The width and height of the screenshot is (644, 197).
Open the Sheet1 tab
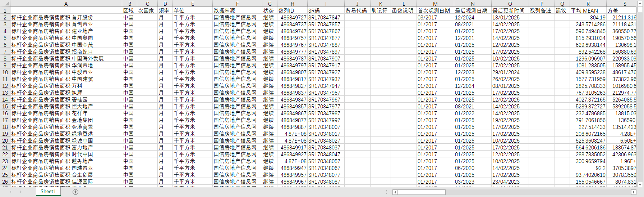click(48, 192)
